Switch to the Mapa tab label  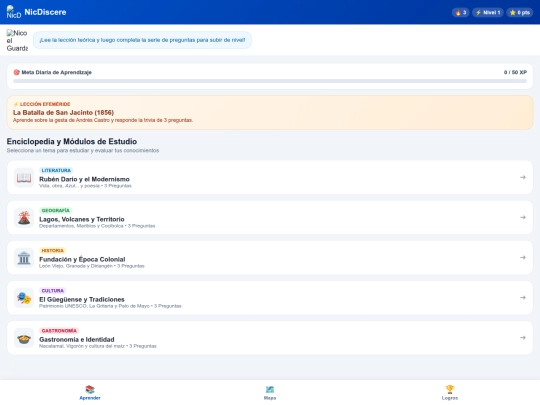click(x=270, y=398)
